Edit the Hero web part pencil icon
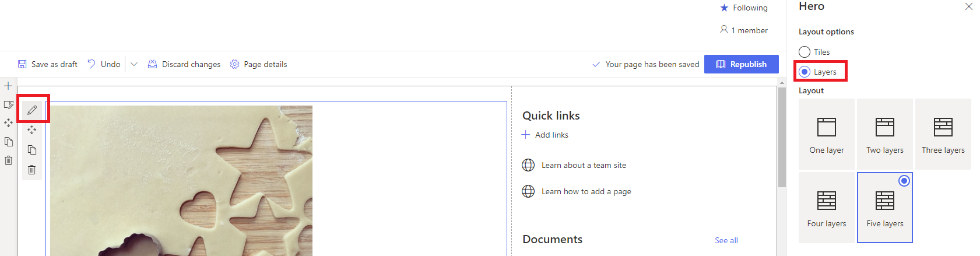This screenshot has width=980, height=256. pyautogui.click(x=32, y=110)
